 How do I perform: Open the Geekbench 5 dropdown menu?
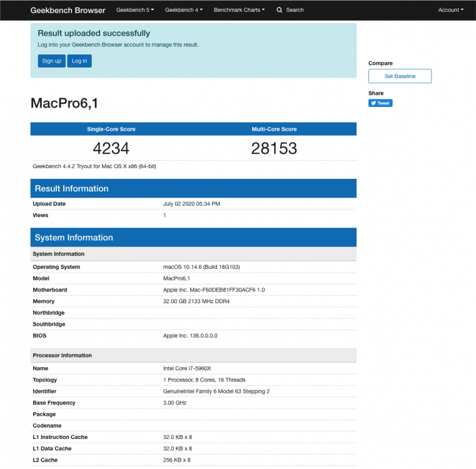pos(135,10)
